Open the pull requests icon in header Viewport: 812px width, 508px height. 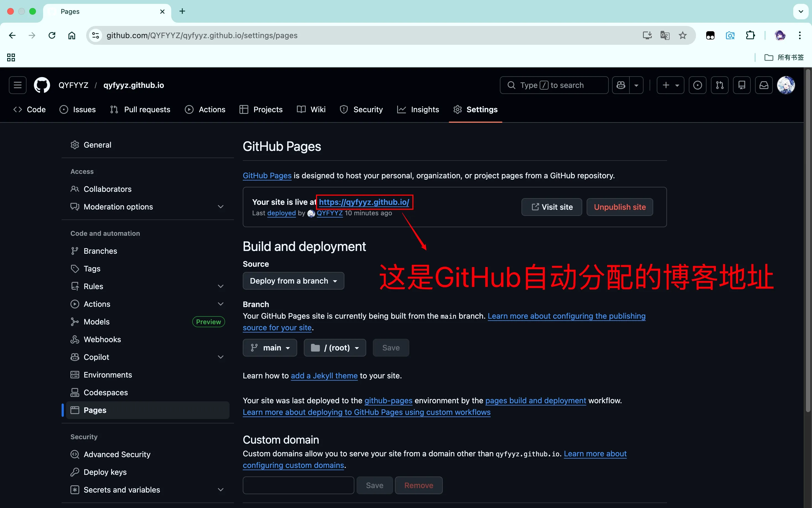(x=719, y=85)
